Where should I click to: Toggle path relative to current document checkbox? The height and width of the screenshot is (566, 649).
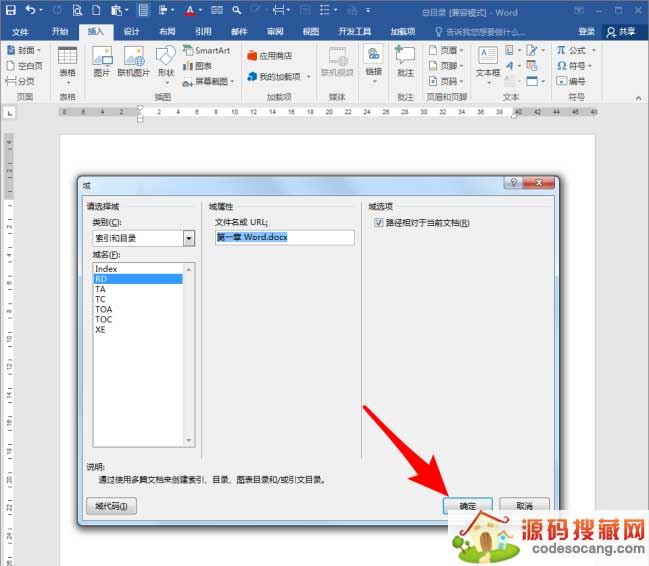[x=379, y=222]
